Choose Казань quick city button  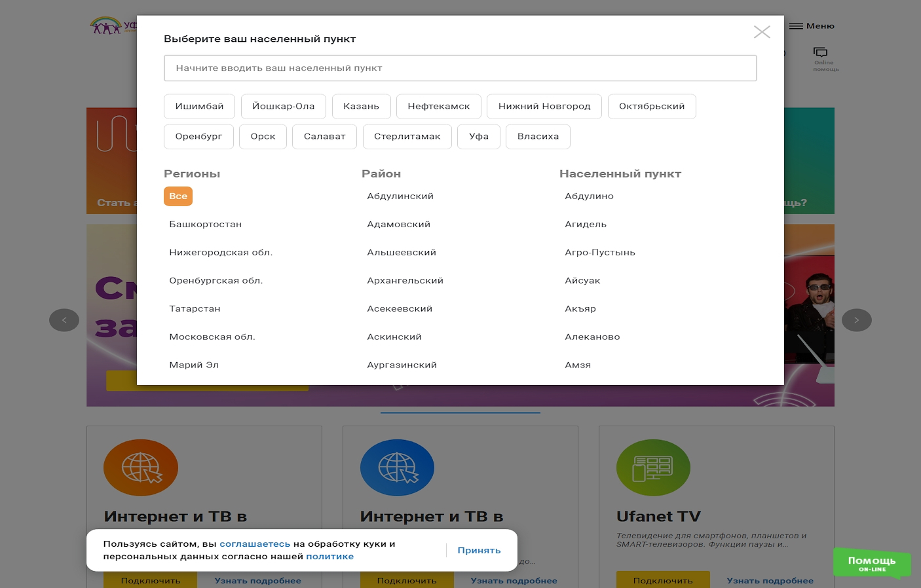(362, 106)
